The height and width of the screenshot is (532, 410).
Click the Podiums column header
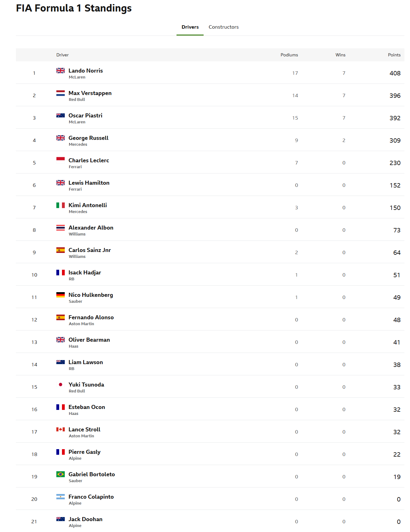[x=289, y=55]
